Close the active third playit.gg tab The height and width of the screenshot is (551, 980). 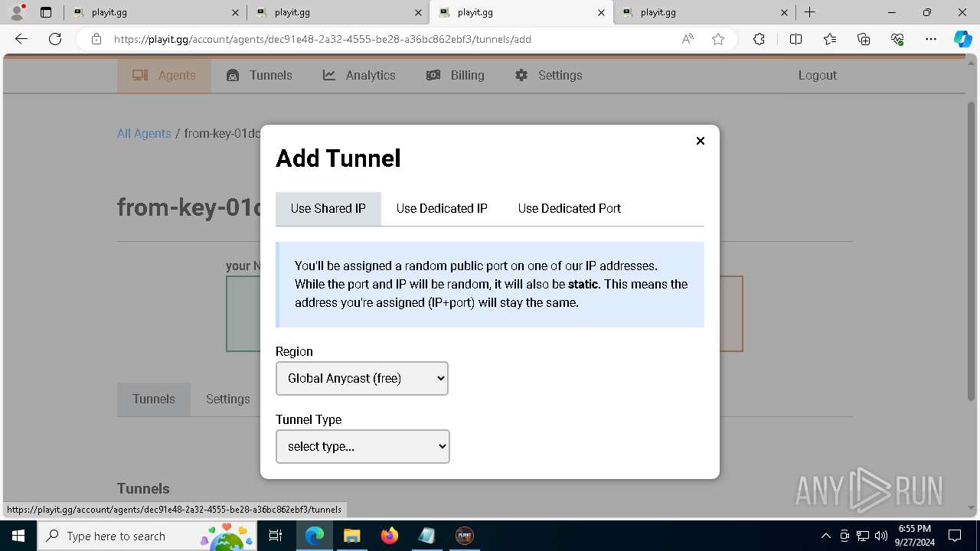click(601, 12)
